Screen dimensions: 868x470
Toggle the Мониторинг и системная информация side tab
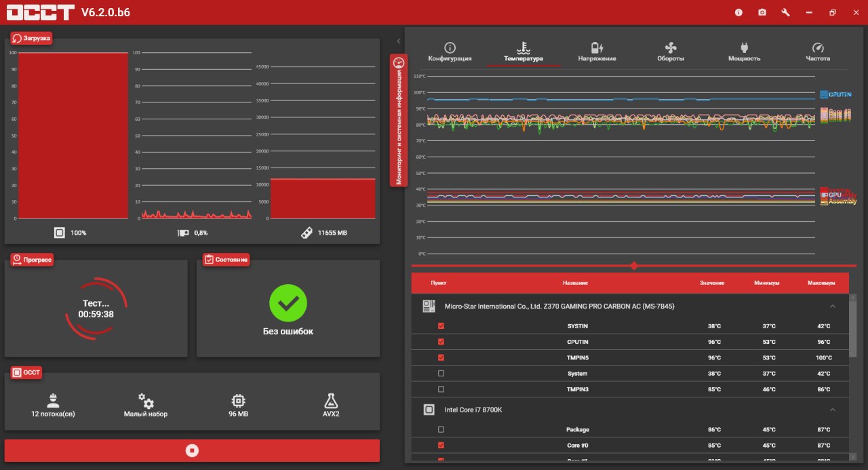[x=399, y=120]
